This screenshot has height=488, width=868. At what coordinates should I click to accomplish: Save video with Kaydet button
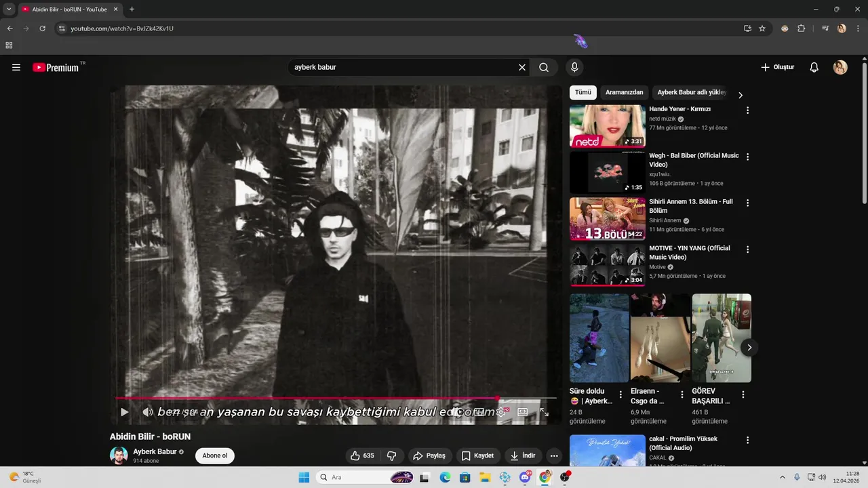pos(477,455)
